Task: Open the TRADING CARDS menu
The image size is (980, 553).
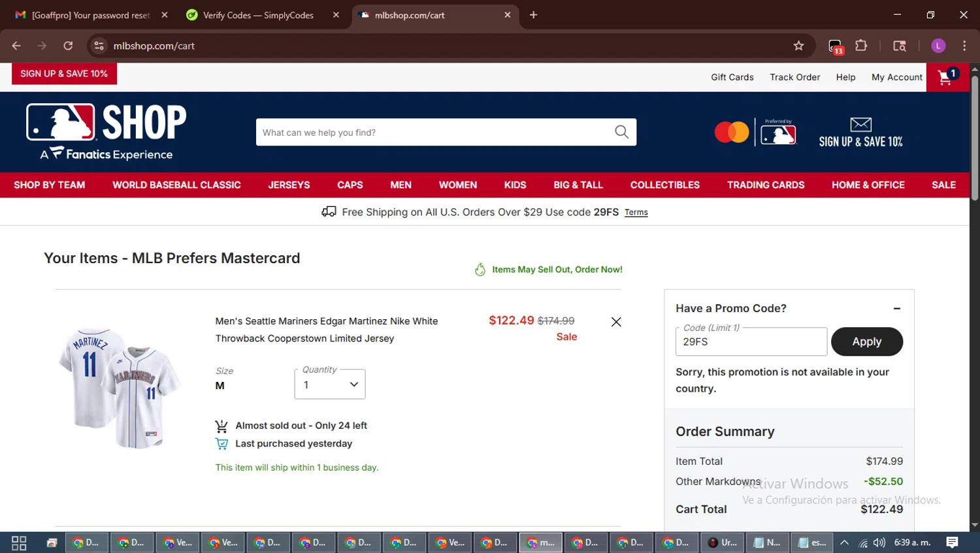Action: click(766, 185)
